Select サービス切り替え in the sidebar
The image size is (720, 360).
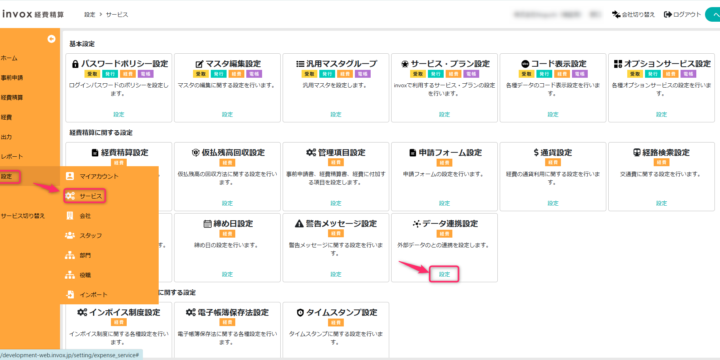point(23,216)
